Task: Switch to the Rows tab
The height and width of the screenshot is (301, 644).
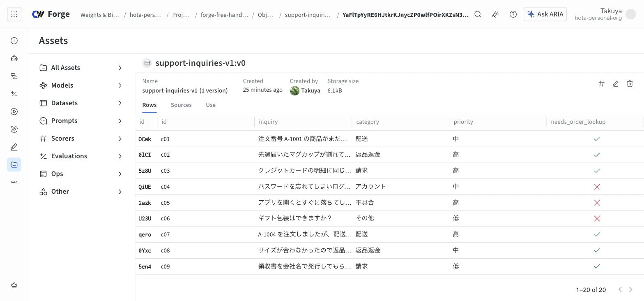Action: click(x=149, y=105)
